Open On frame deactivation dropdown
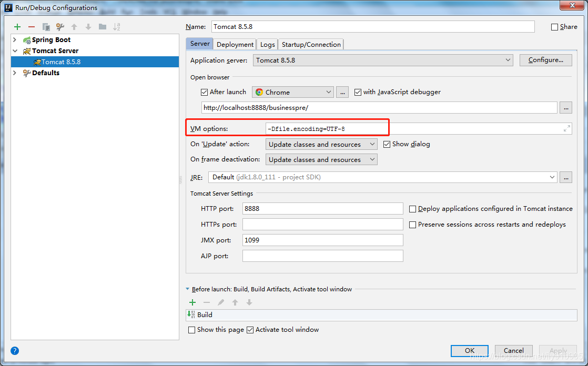 pyautogui.click(x=321, y=159)
